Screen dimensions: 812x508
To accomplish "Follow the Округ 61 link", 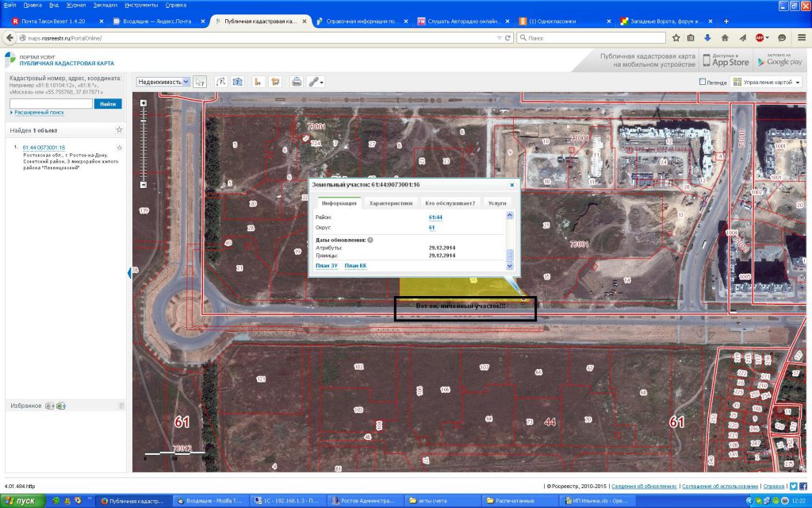I will 432,228.
